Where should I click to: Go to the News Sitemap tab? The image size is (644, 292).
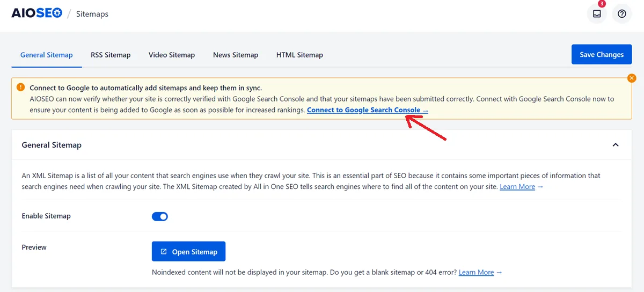pos(236,55)
